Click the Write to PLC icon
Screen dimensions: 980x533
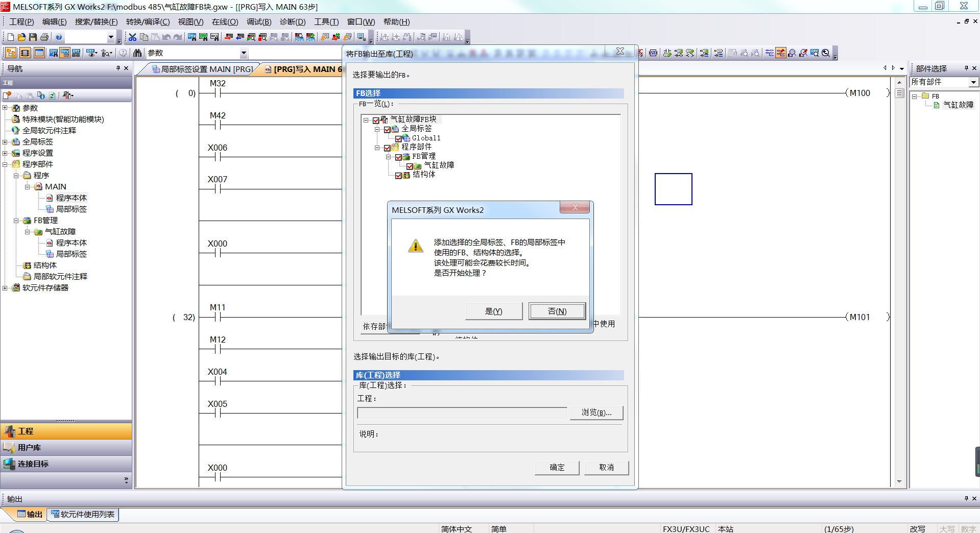(x=228, y=37)
